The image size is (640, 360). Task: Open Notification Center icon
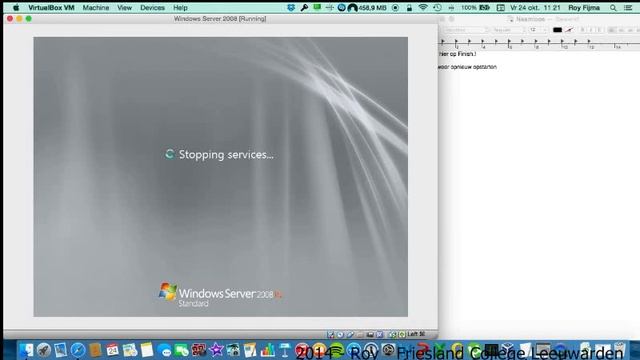pyautogui.click(x=628, y=8)
